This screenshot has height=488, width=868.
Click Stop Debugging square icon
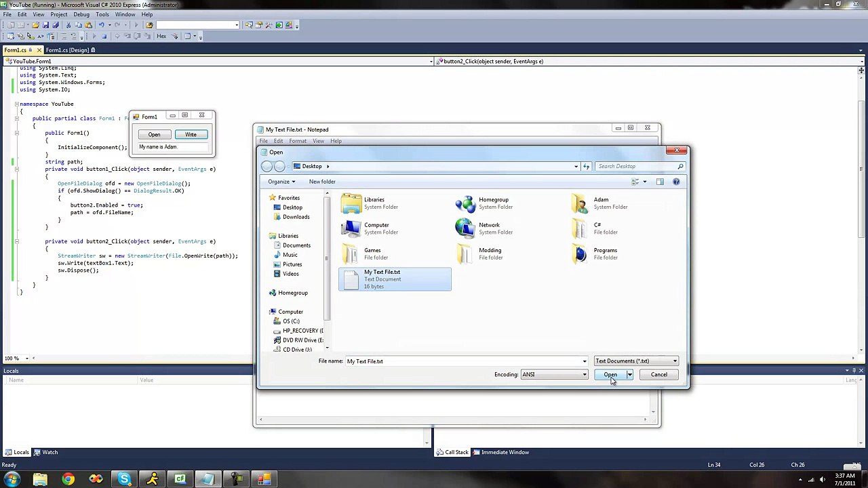click(104, 36)
